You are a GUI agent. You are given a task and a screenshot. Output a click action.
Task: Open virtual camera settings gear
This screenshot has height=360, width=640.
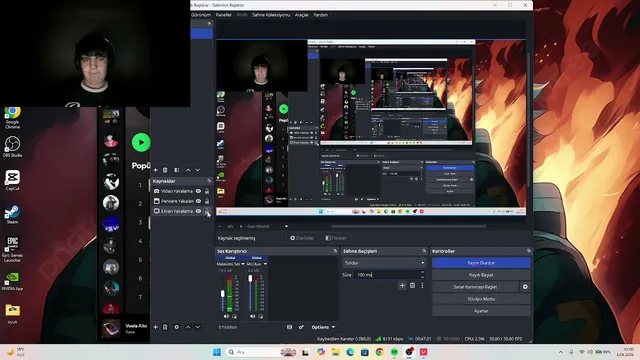click(x=525, y=287)
